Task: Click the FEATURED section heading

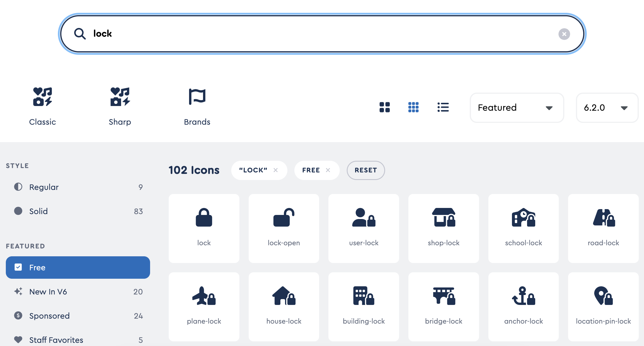Action: [x=26, y=246]
